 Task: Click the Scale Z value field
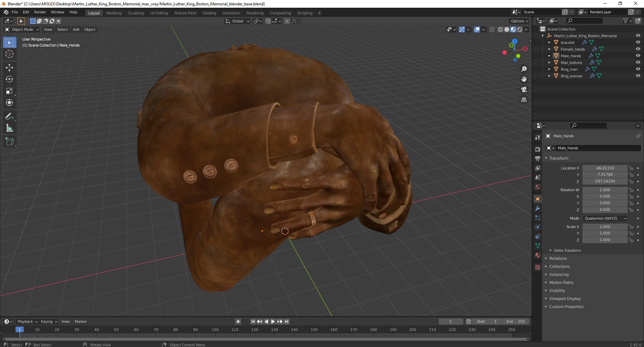point(605,240)
